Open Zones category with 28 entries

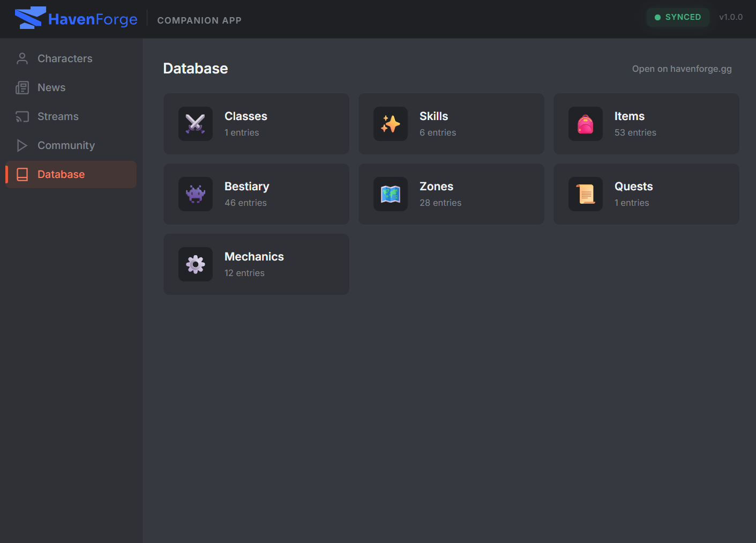[x=451, y=194]
